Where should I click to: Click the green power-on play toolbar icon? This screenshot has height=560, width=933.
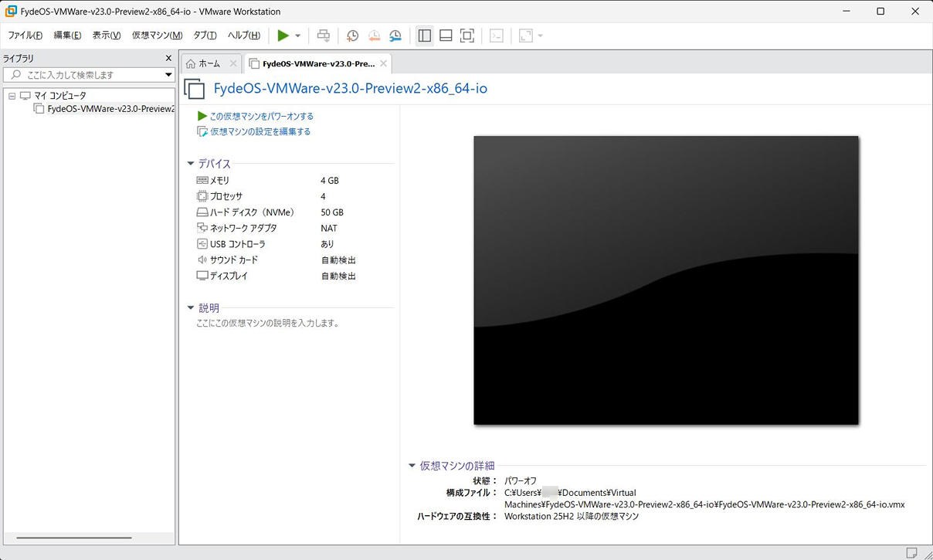point(283,36)
